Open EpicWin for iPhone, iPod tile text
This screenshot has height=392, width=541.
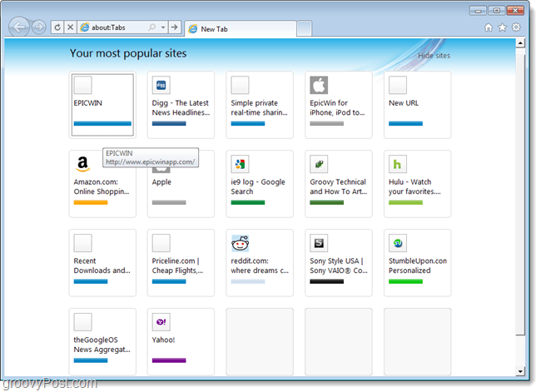pos(337,107)
